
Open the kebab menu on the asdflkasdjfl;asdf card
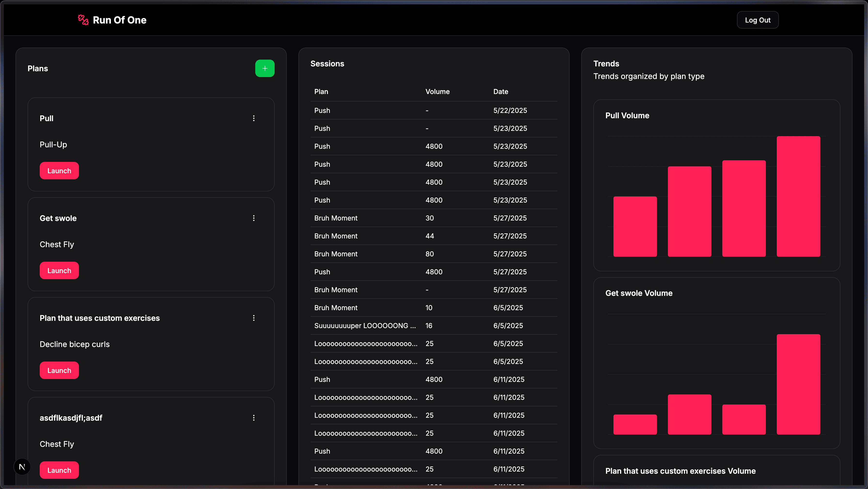pyautogui.click(x=254, y=418)
